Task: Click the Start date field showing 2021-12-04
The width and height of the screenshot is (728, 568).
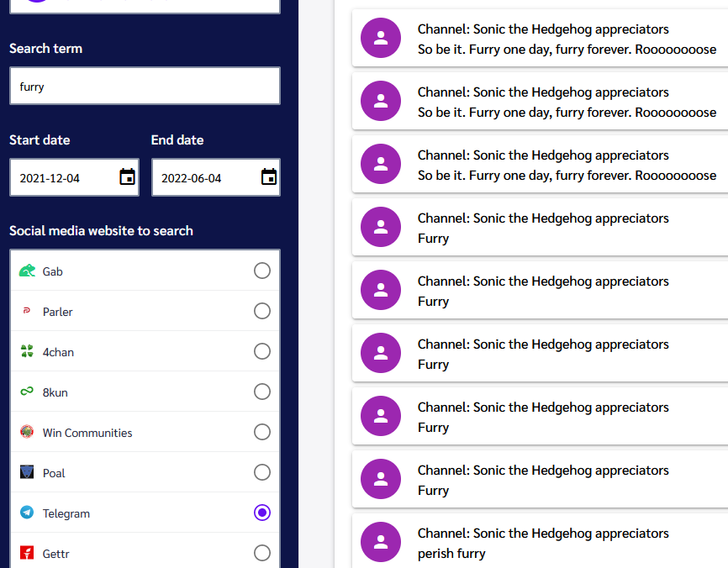Action: (74, 177)
